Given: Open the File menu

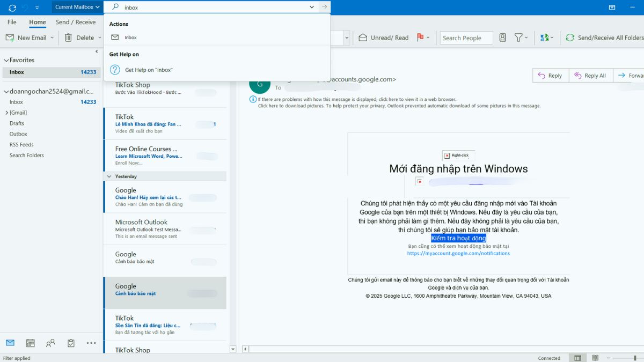Looking at the screenshot, I should [x=12, y=22].
